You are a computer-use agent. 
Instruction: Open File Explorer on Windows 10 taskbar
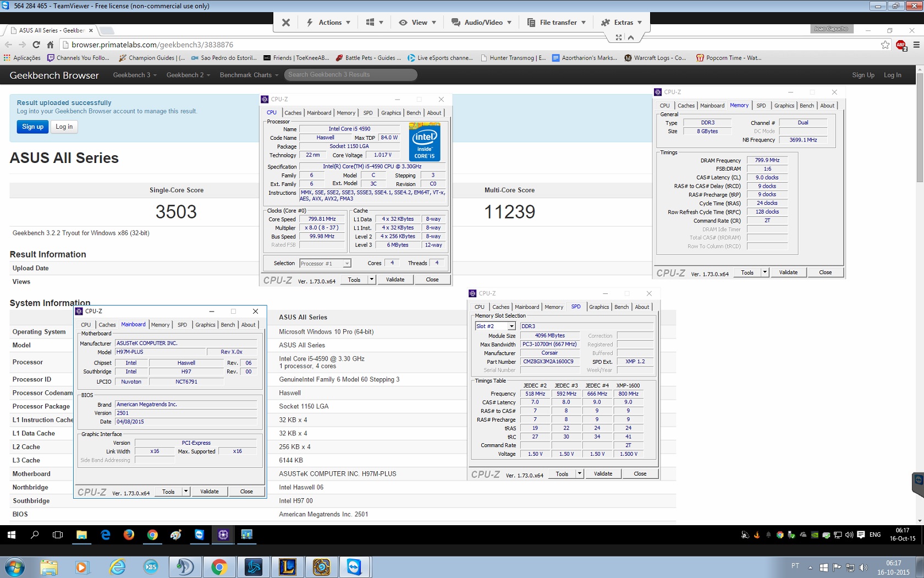[x=81, y=535]
